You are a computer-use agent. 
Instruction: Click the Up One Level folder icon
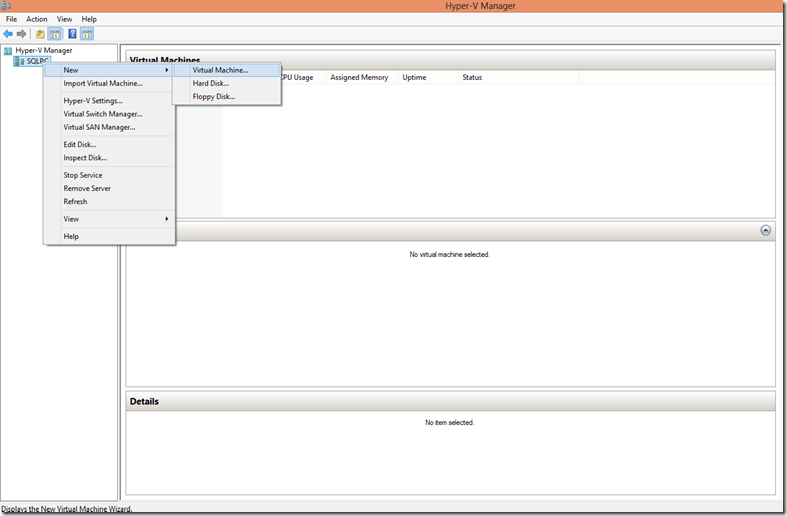click(40, 34)
